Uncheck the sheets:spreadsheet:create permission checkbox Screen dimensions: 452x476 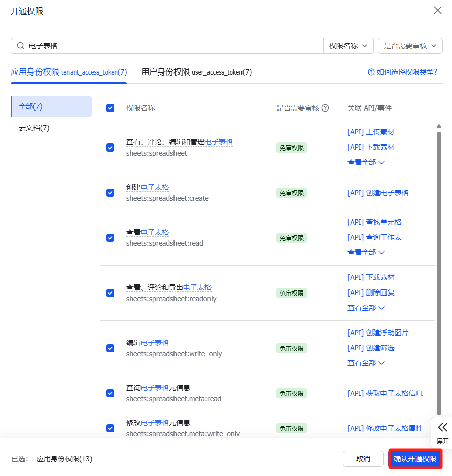tap(110, 193)
